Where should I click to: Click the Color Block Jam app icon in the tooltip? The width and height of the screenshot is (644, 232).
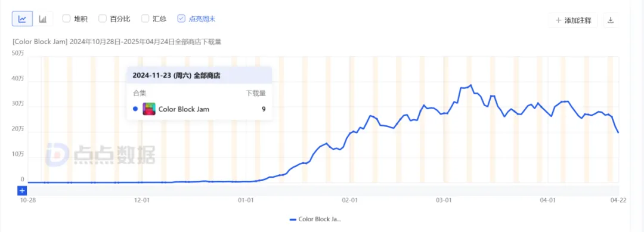coord(148,109)
